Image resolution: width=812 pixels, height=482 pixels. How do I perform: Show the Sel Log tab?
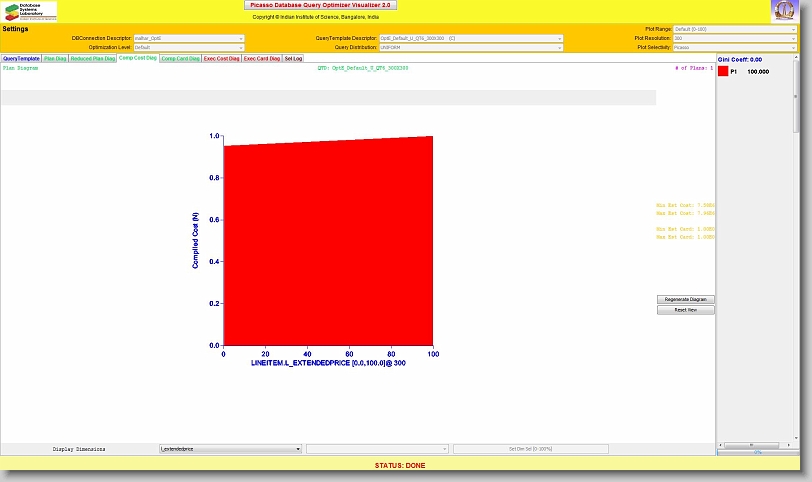293,59
